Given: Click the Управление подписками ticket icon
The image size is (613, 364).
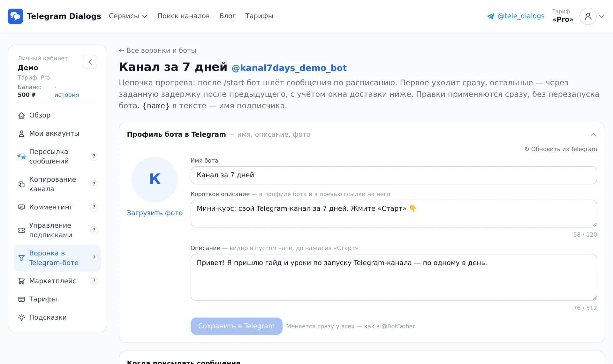Looking at the screenshot, I should click(x=21, y=230).
